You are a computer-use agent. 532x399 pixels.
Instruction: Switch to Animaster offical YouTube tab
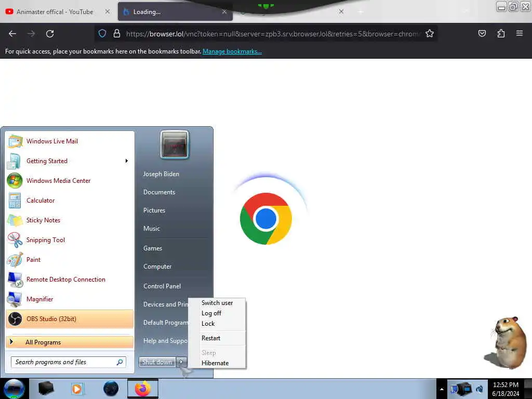tap(55, 12)
